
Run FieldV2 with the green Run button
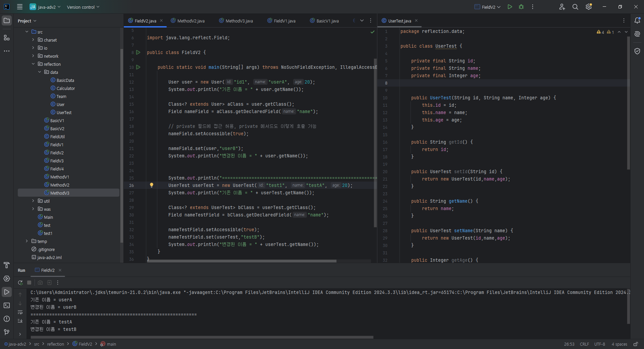click(x=510, y=7)
